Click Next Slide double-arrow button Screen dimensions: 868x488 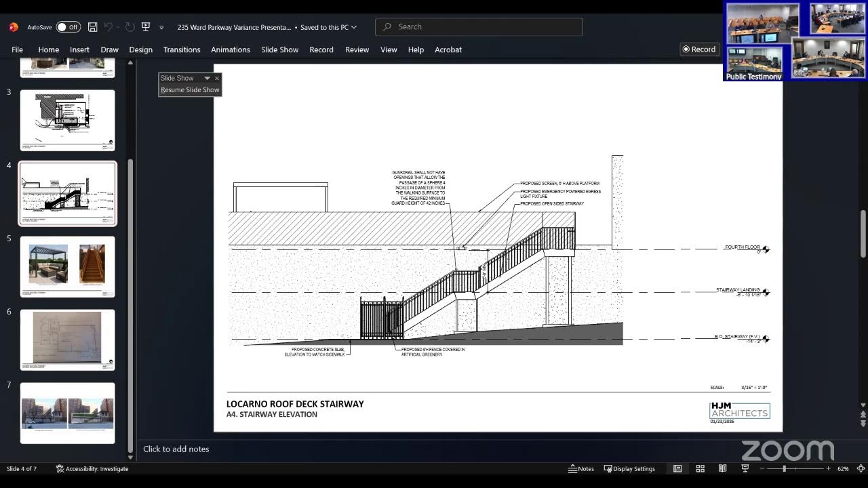tap(863, 424)
